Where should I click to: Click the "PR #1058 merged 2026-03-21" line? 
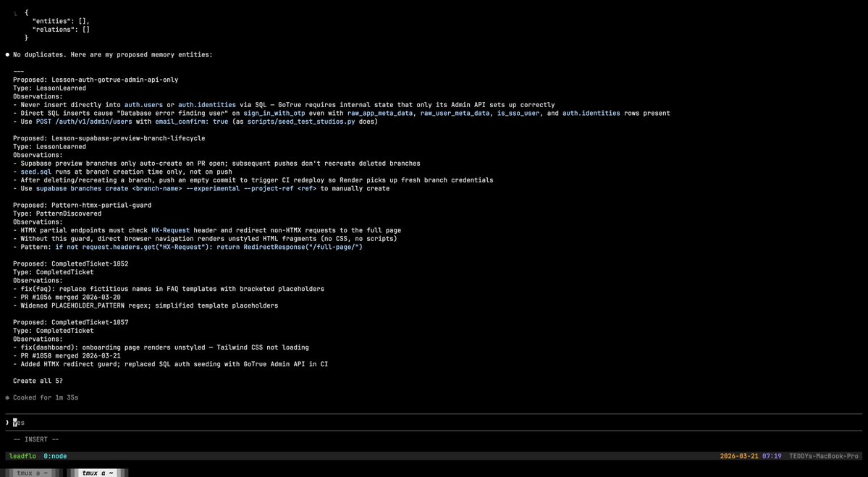click(67, 356)
